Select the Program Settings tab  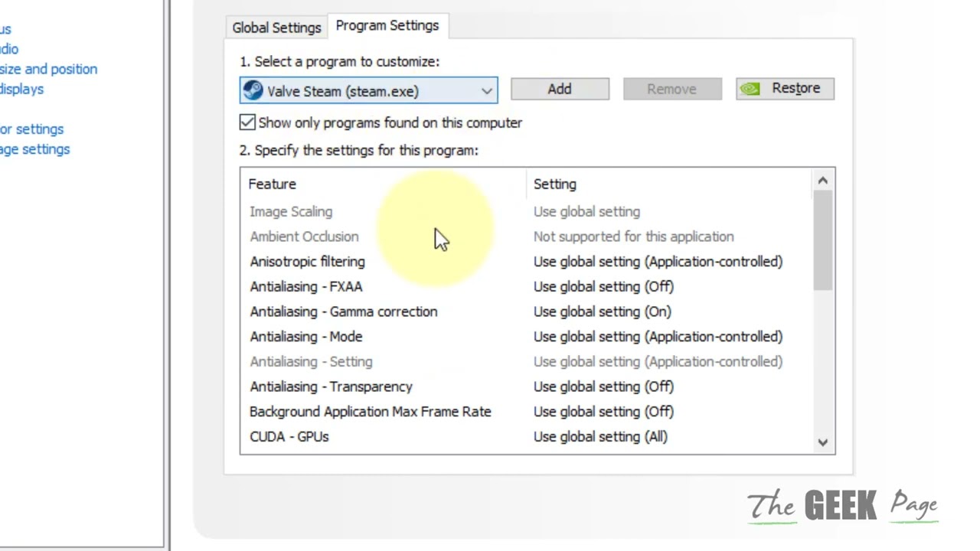[x=387, y=26]
